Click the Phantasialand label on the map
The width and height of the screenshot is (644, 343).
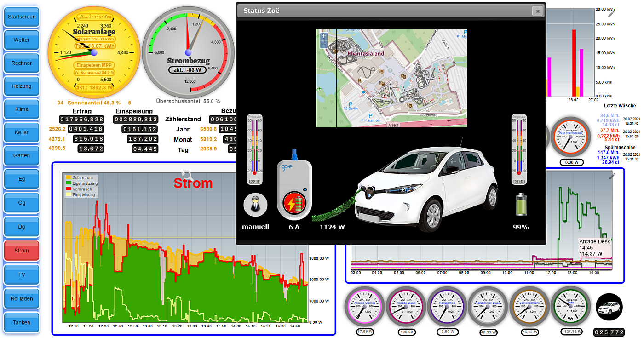(366, 54)
